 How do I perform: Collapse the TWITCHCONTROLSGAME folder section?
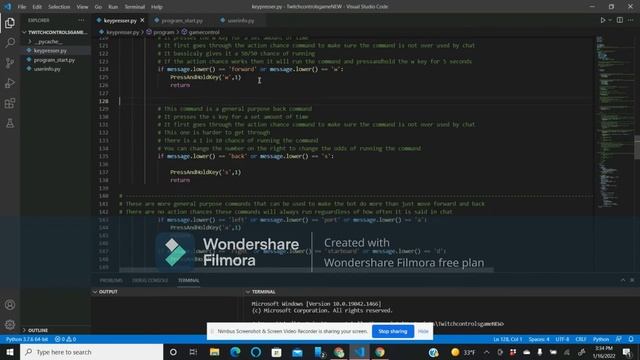point(56,32)
